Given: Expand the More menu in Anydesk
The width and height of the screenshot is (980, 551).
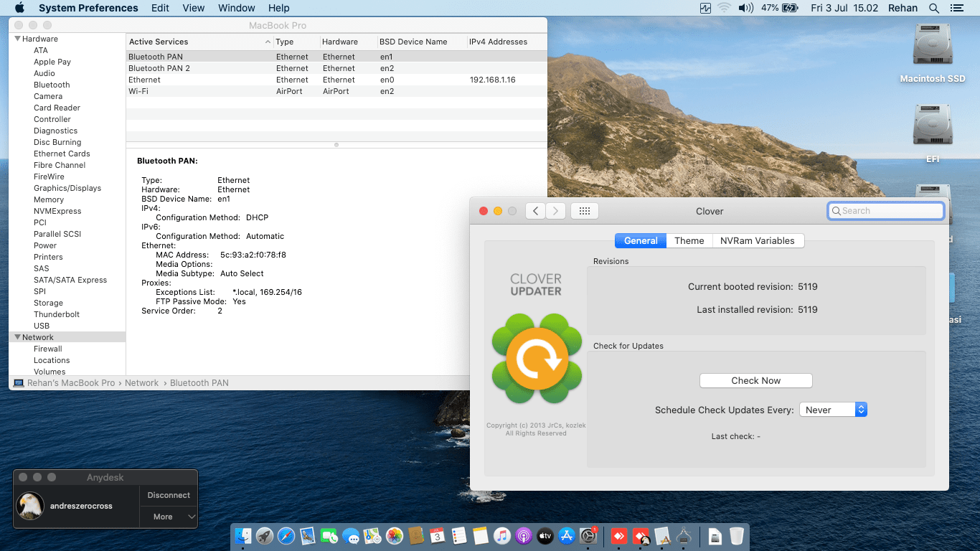Looking at the screenshot, I should pos(169,517).
